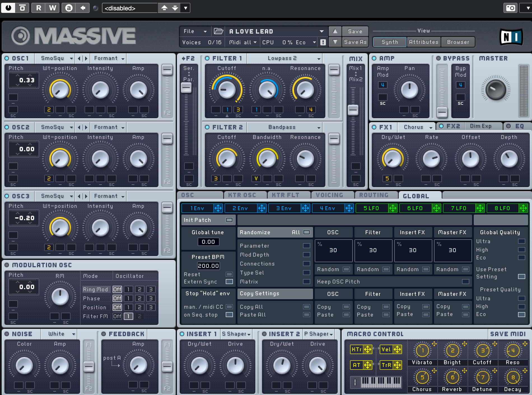
Task: Load next preset with down arrow
Action: click(x=335, y=42)
